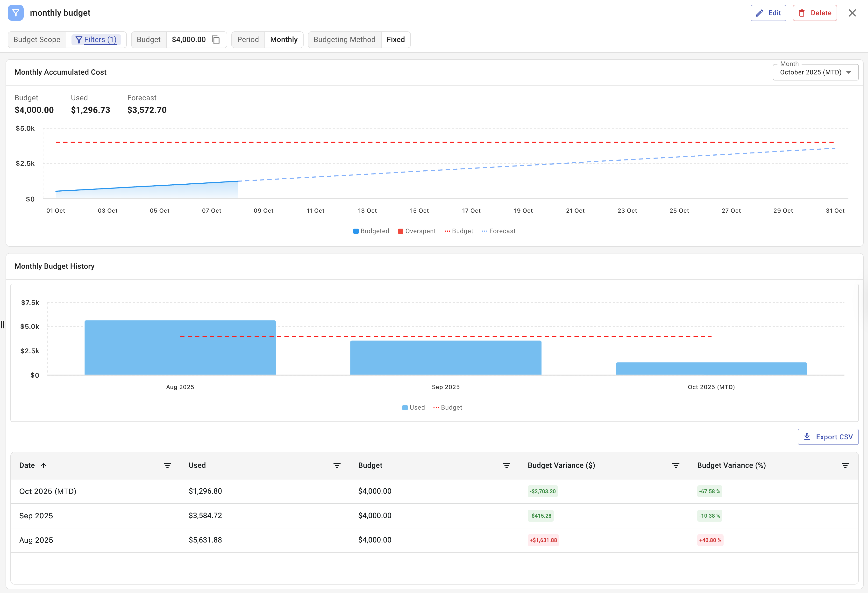
Task: Copy the $4,000.00 budget value
Action: click(216, 40)
